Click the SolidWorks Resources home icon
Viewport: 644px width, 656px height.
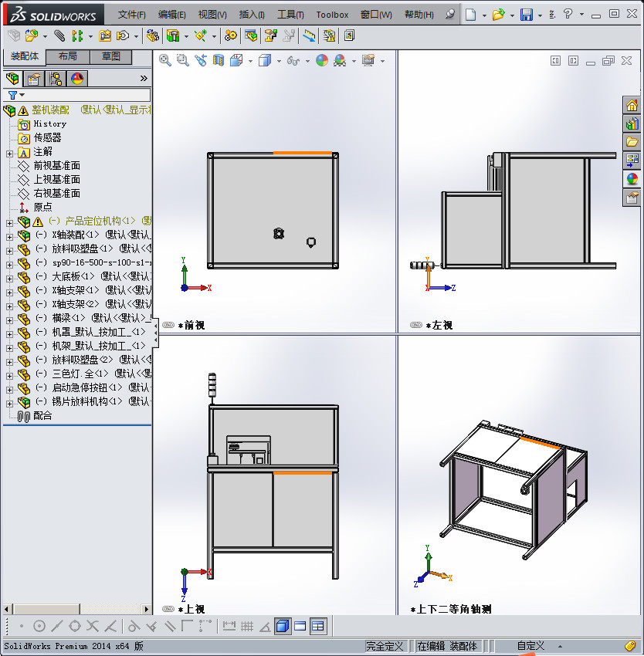[632, 105]
